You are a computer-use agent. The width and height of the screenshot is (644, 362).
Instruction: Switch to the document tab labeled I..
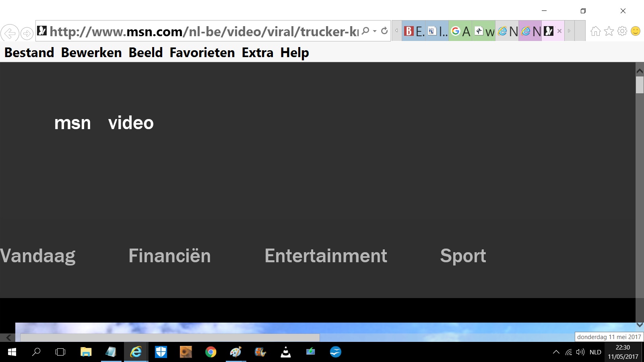(x=437, y=31)
